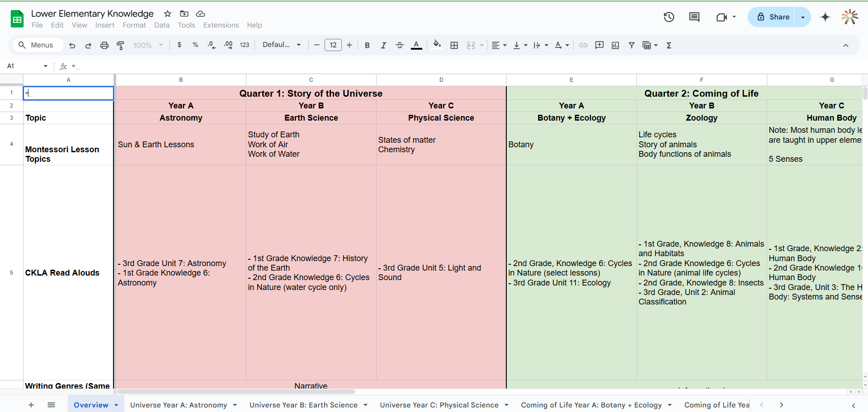This screenshot has height=412, width=868.
Task: Open the Extensions menu
Action: (x=221, y=25)
